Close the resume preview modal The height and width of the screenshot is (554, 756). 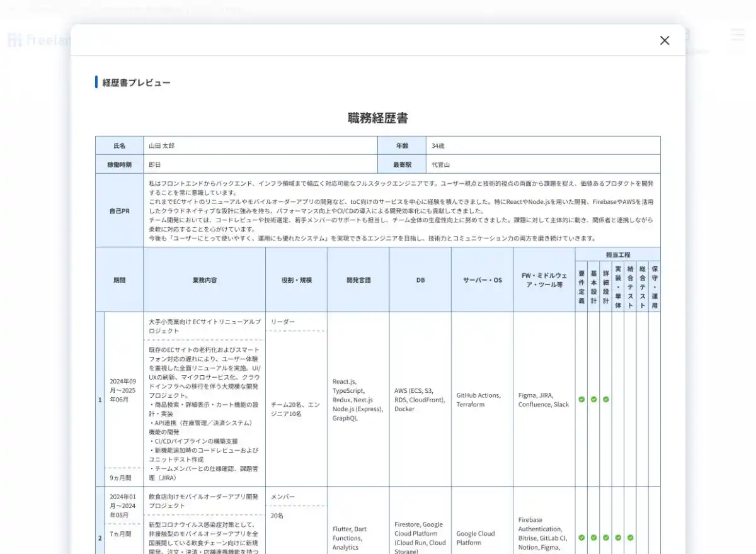[664, 40]
